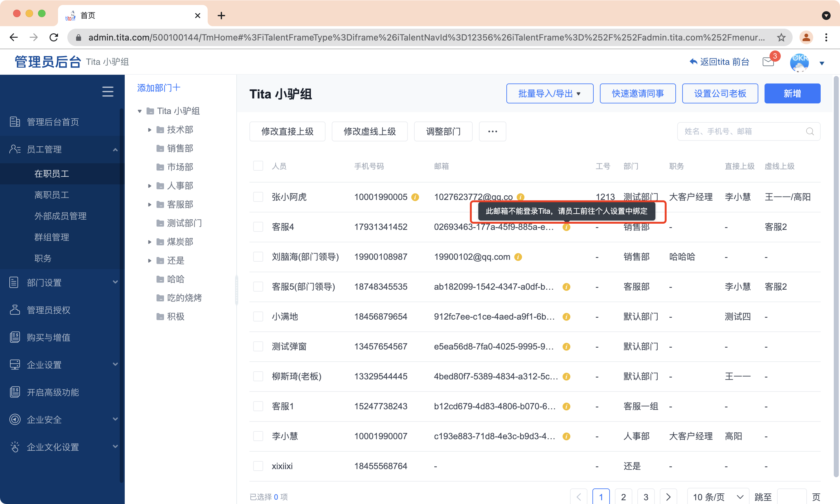This screenshot has width=840, height=504.
Task: Click 返回tita 前台 link
Action: click(x=719, y=62)
